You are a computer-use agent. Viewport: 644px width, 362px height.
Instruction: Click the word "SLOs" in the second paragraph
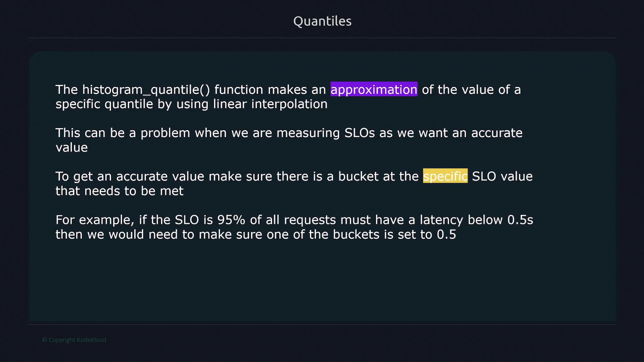tap(359, 133)
